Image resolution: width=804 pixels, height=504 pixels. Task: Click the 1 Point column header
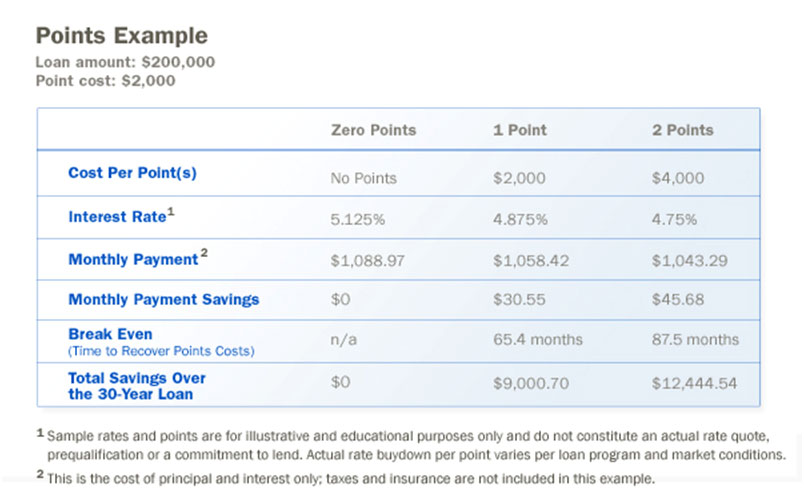coord(520,130)
